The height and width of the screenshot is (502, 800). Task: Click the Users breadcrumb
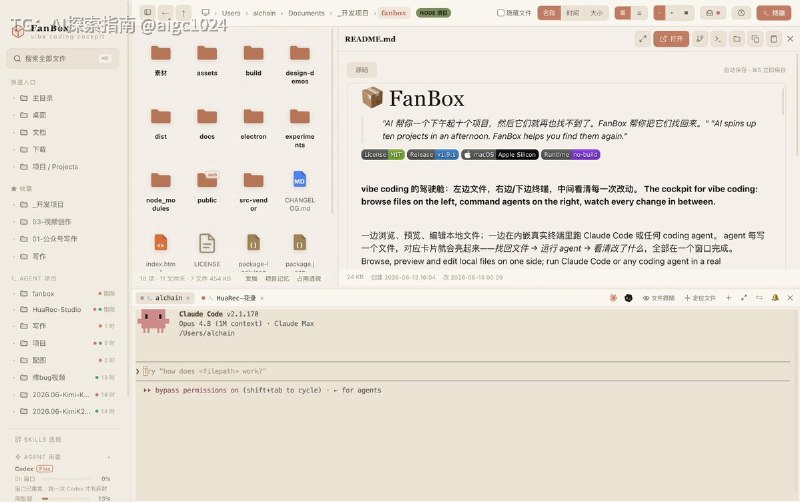pos(231,13)
